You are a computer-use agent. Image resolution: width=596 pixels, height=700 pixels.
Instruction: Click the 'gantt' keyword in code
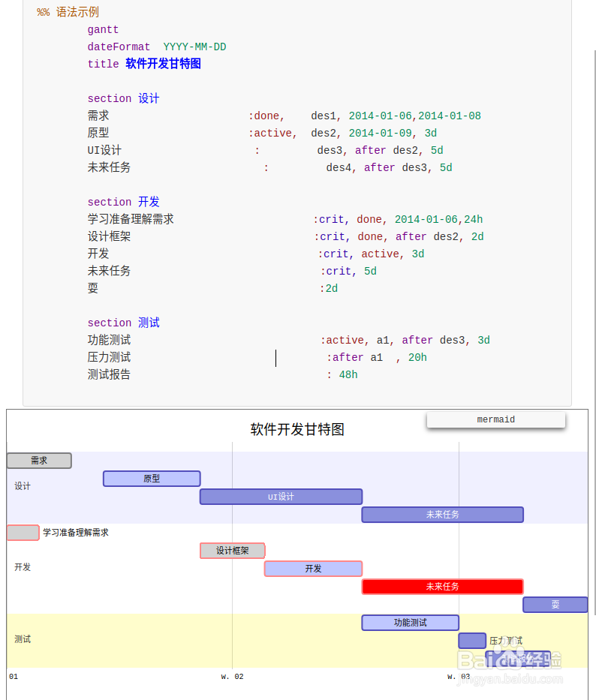click(103, 30)
